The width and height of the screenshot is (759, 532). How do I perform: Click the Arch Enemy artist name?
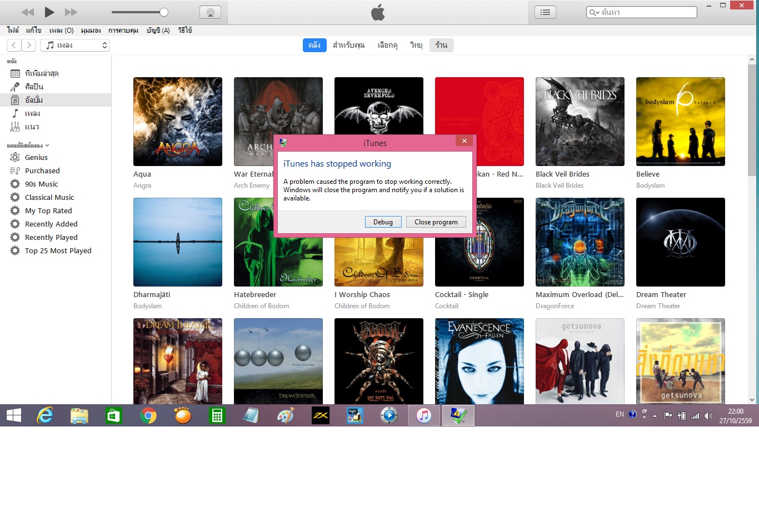tap(252, 185)
